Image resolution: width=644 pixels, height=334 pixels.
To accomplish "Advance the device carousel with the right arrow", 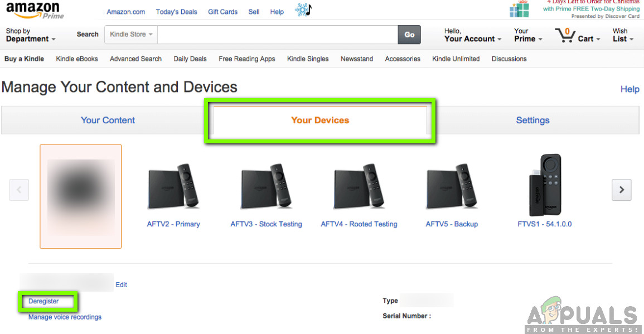I will click(x=621, y=190).
